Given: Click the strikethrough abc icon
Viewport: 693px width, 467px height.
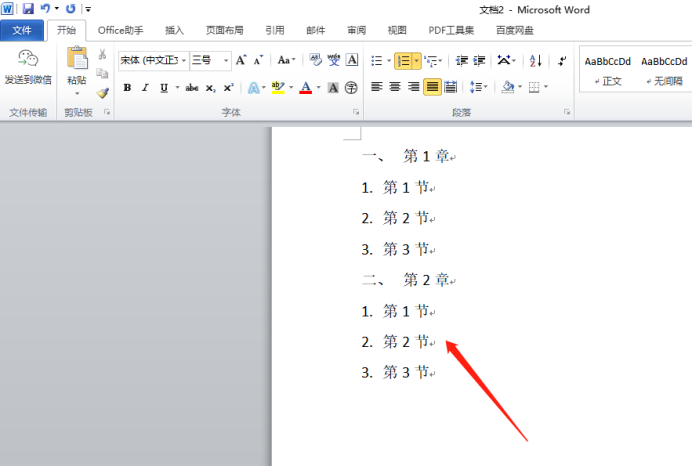Looking at the screenshot, I should pos(192,88).
